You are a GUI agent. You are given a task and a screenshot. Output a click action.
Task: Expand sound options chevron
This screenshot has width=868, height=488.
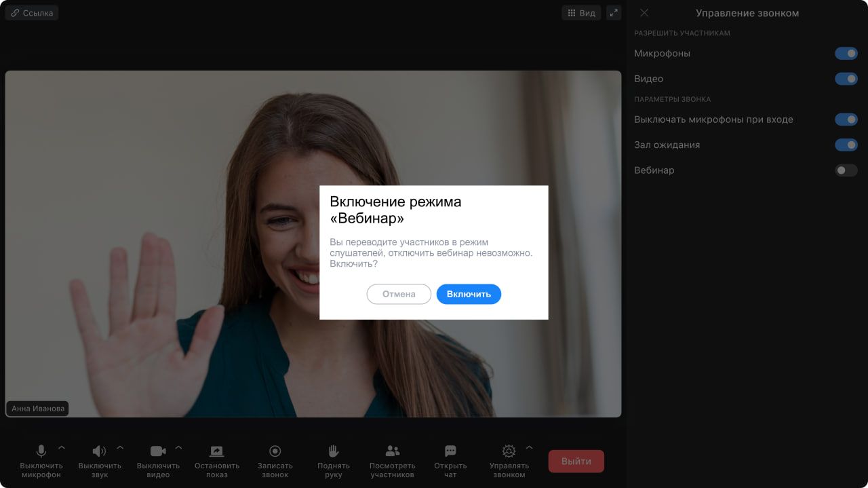coord(120,448)
